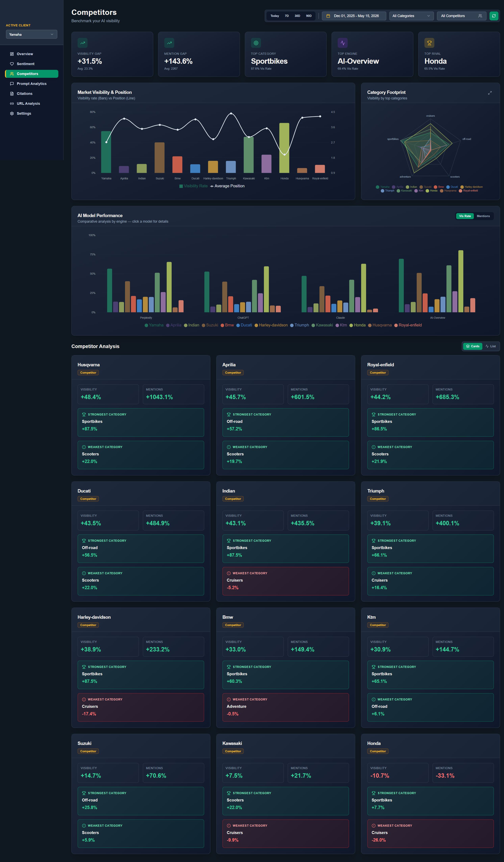
Task: Click Ducati color swatch in AI Model legend
Action: coord(238,325)
